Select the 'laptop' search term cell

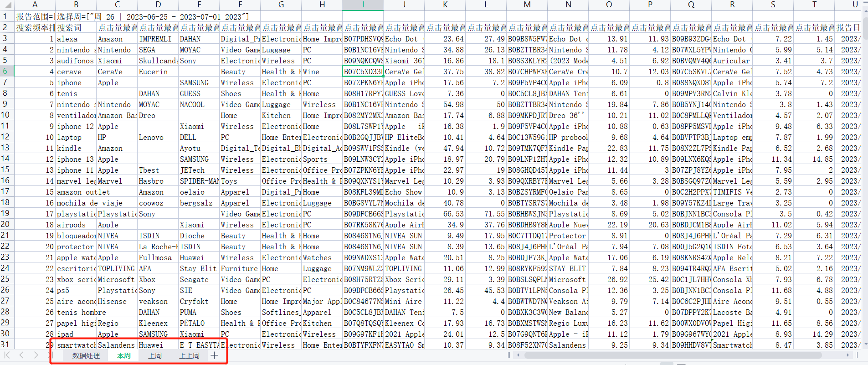pos(76,137)
